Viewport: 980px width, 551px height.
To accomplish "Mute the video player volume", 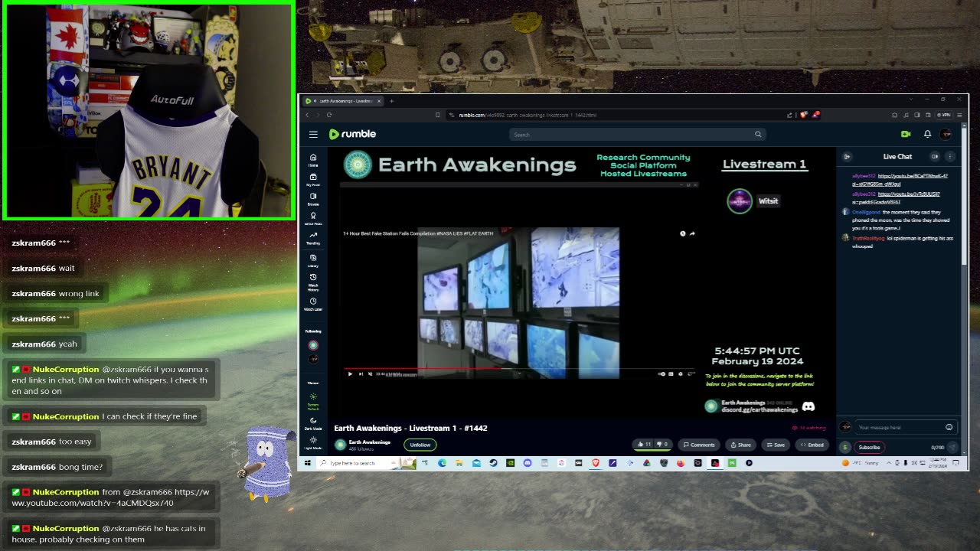I will (x=370, y=373).
